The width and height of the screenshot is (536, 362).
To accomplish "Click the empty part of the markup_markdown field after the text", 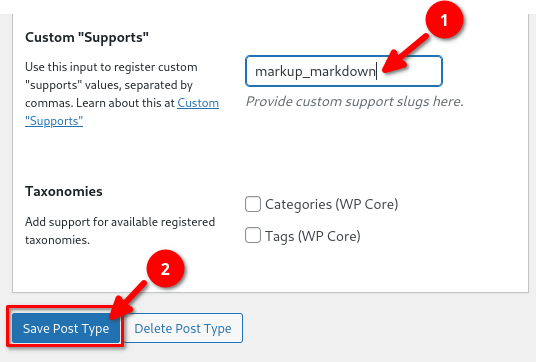I will (408, 71).
